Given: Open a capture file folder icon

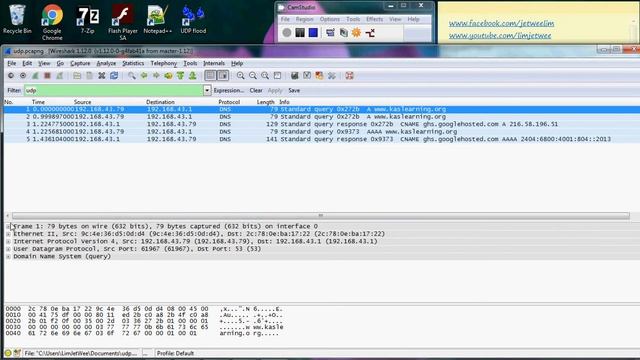Looking at the screenshot, I should coord(77,76).
